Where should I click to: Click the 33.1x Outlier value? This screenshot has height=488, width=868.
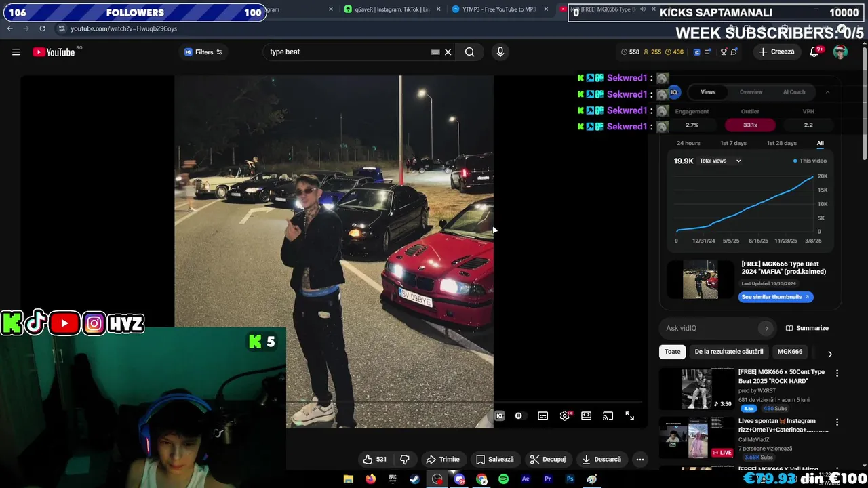click(750, 125)
